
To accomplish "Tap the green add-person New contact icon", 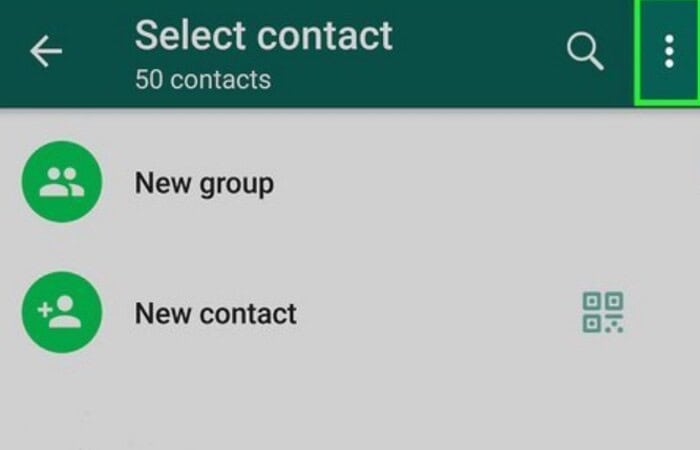I will click(62, 312).
